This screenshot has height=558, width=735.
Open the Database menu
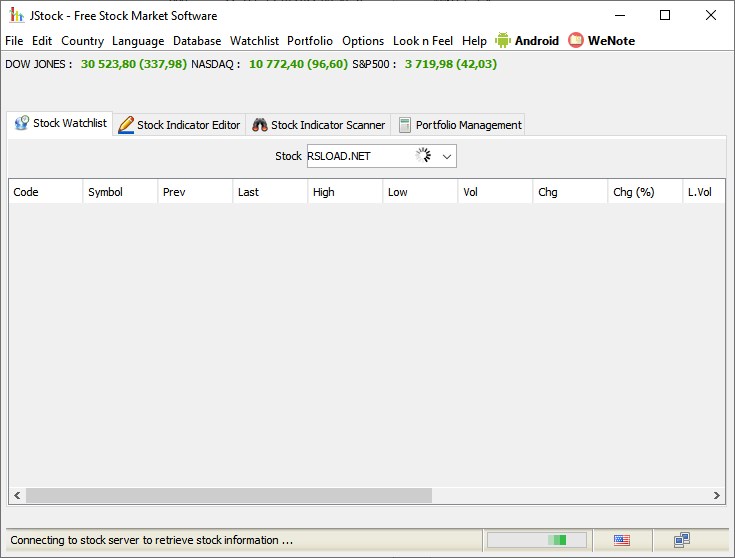coord(197,41)
